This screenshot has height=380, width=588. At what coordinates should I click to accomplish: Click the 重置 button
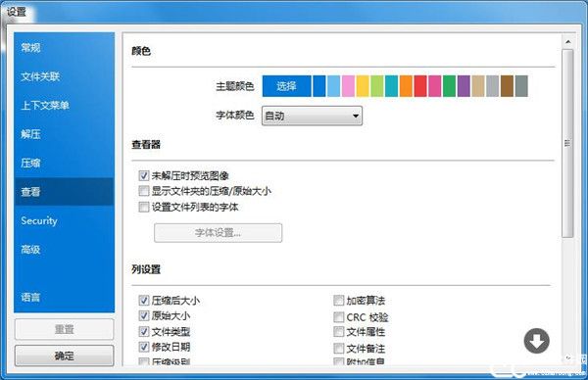click(x=64, y=329)
